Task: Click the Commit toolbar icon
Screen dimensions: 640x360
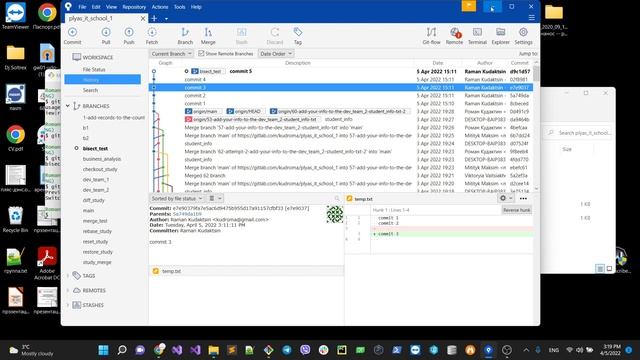Action: point(72,36)
